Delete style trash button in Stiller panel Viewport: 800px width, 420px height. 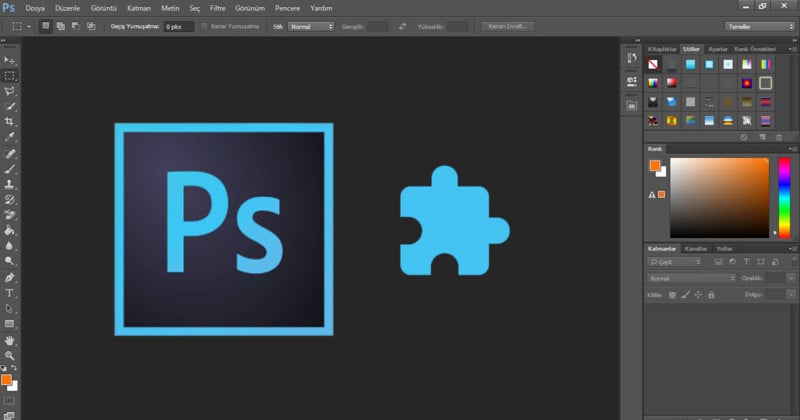tap(779, 137)
